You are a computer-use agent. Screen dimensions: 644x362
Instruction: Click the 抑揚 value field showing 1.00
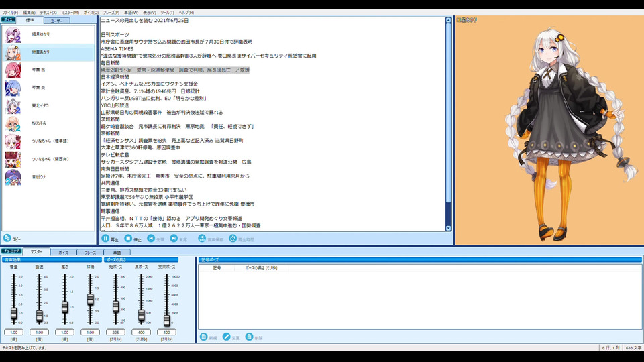[90, 332]
